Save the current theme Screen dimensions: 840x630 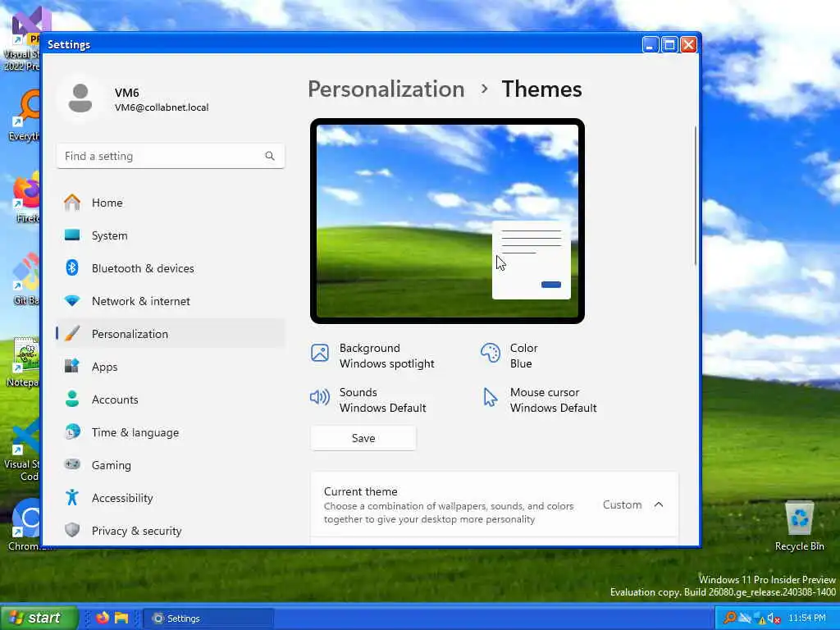pos(363,438)
